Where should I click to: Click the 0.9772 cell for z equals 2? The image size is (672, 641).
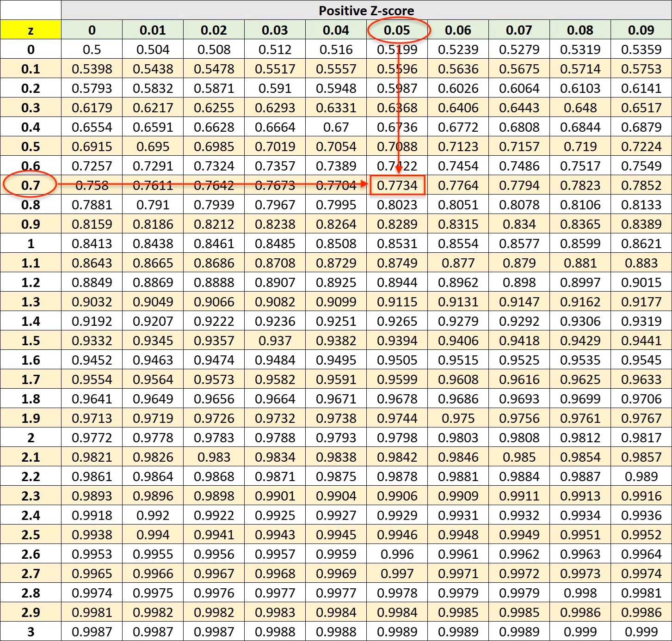(x=92, y=438)
